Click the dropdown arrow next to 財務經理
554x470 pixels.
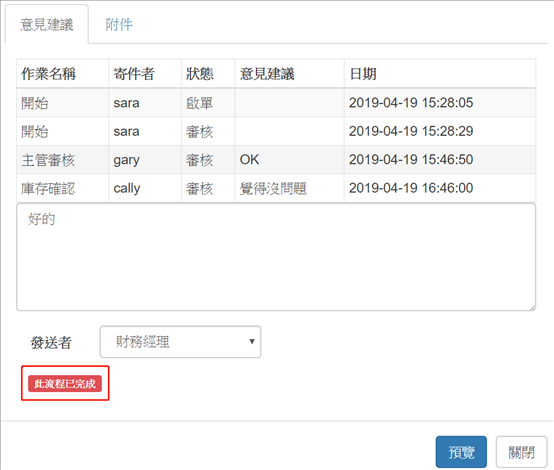[x=252, y=341]
